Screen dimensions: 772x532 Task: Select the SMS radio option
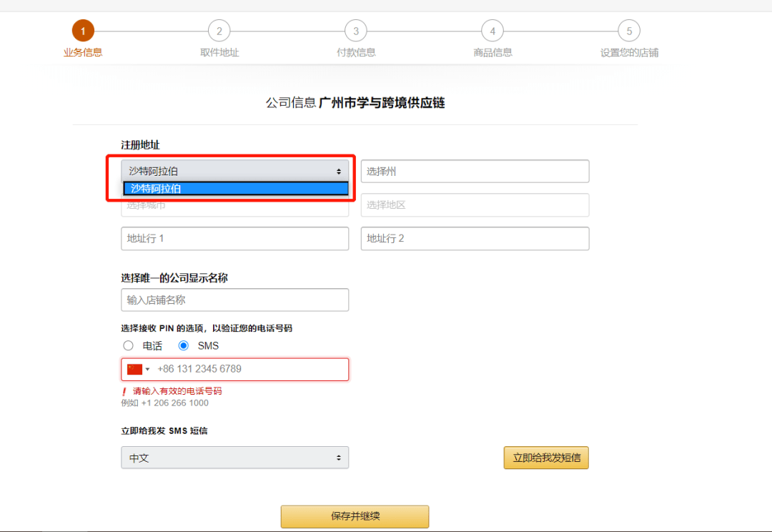184,345
